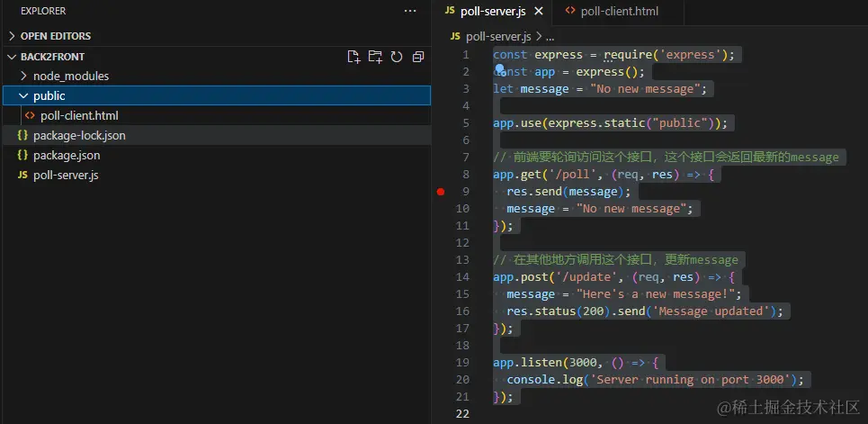
Task: Expand the node_modules folder
Action: tap(23, 76)
